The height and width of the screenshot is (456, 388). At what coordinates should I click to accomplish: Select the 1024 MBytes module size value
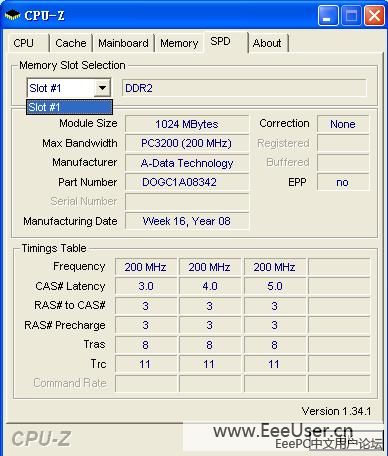point(187,124)
